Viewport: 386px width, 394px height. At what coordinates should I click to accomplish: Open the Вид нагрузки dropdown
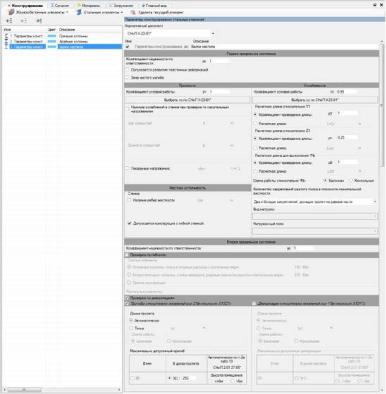[315, 216]
